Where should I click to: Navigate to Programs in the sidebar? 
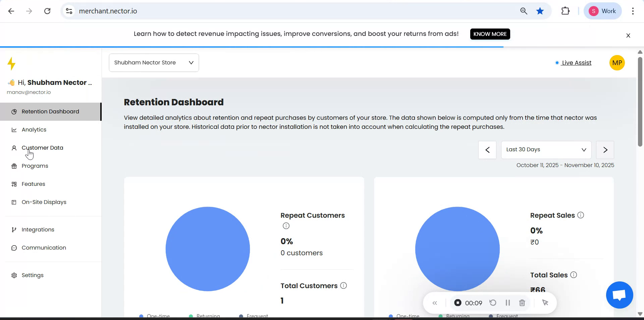tap(35, 166)
